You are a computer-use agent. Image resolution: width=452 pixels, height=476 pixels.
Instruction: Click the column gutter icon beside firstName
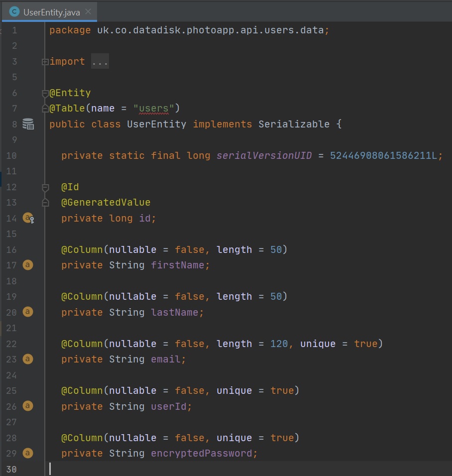click(28, 265)
